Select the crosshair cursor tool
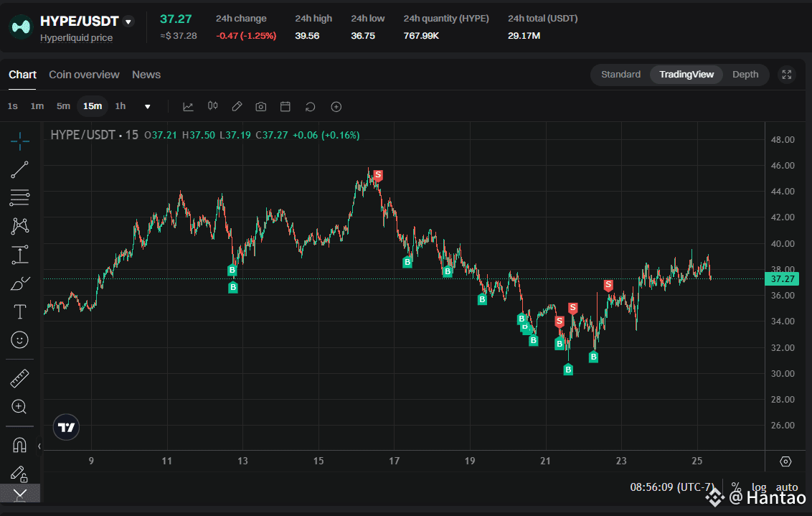 click(19, 141)
